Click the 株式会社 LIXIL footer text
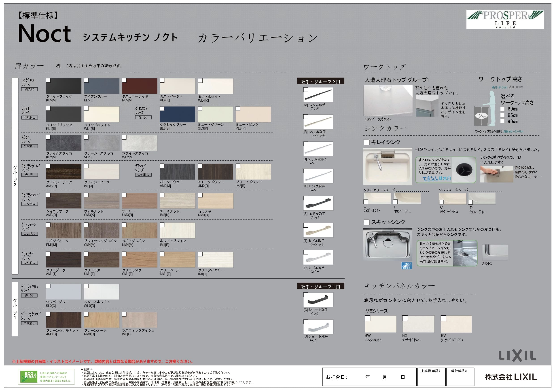 (x=511, y=377)
